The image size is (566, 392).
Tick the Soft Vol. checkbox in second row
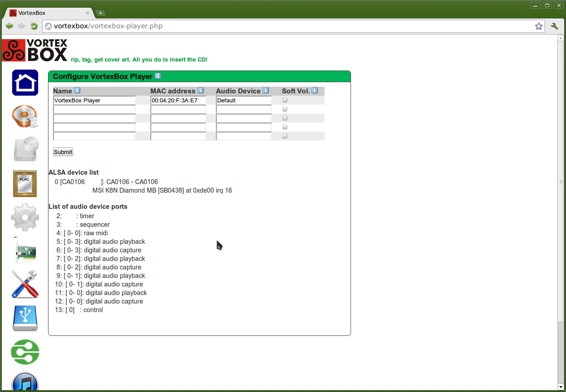[285, 109]
